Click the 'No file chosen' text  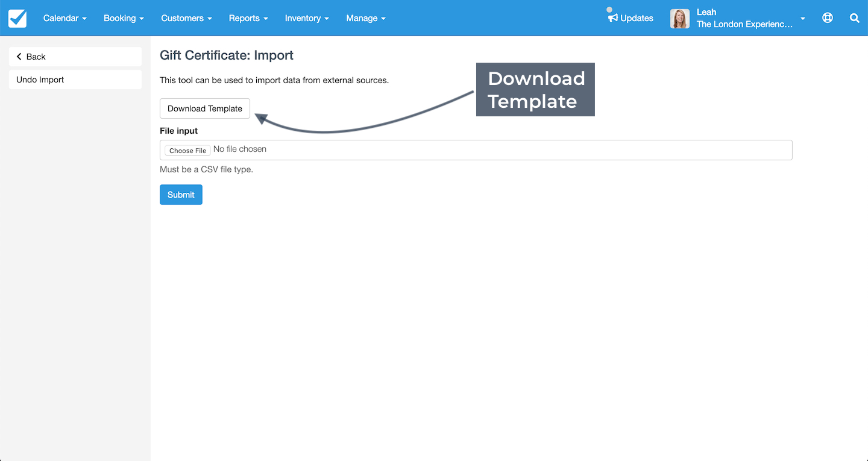click(240, 149)
